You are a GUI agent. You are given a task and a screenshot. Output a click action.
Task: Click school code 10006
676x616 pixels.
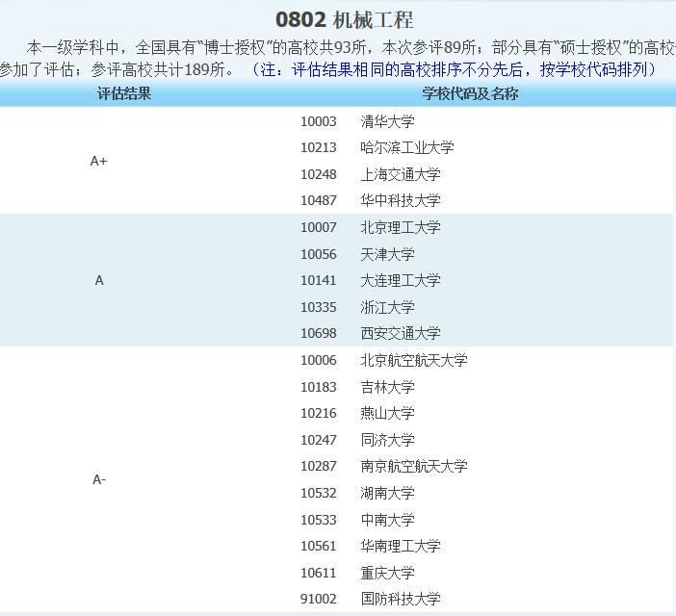pyautogui.click(x=318, y=360)
